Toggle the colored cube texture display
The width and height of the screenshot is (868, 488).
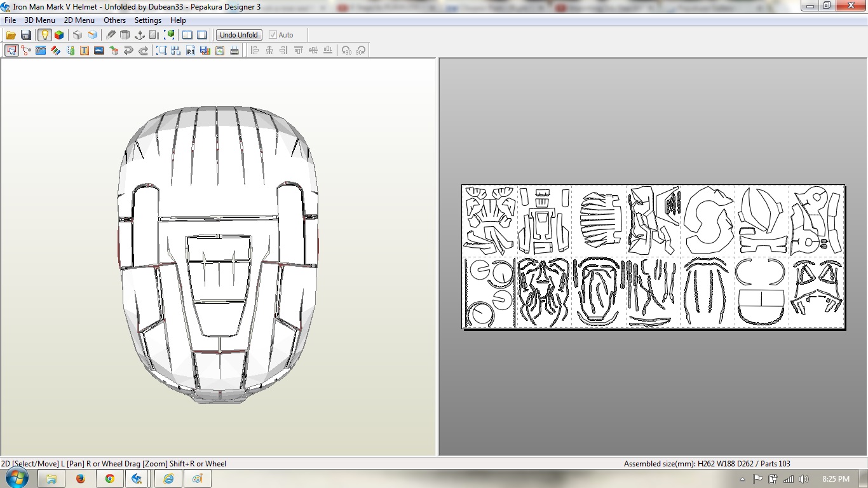pos(59,35)
